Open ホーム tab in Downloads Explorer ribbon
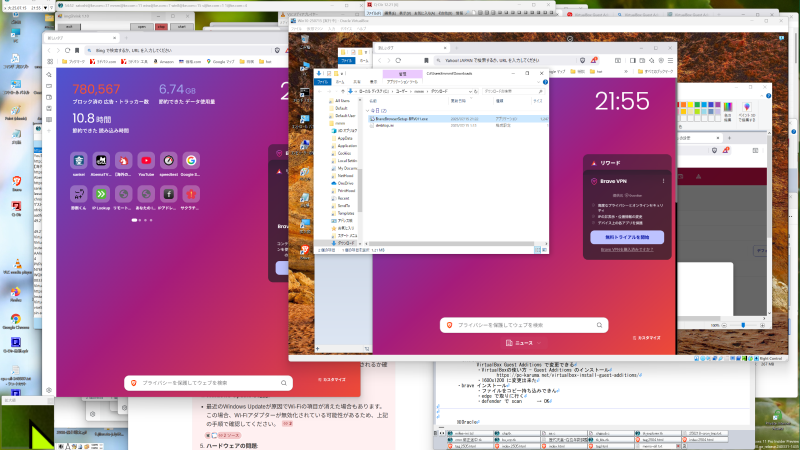Image resolution: width=800 pixels, height=450 pixels. pos(340,82)
